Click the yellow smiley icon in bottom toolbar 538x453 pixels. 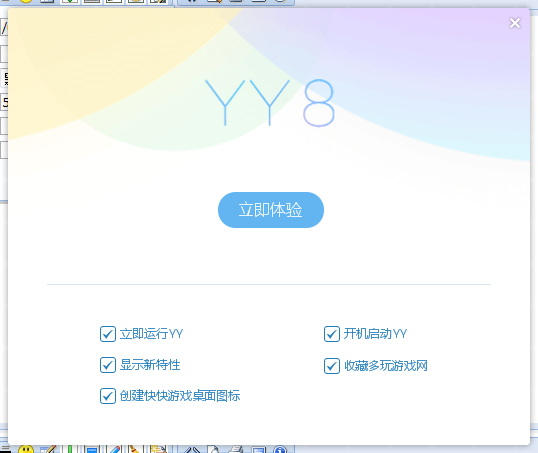click(26, 449)
